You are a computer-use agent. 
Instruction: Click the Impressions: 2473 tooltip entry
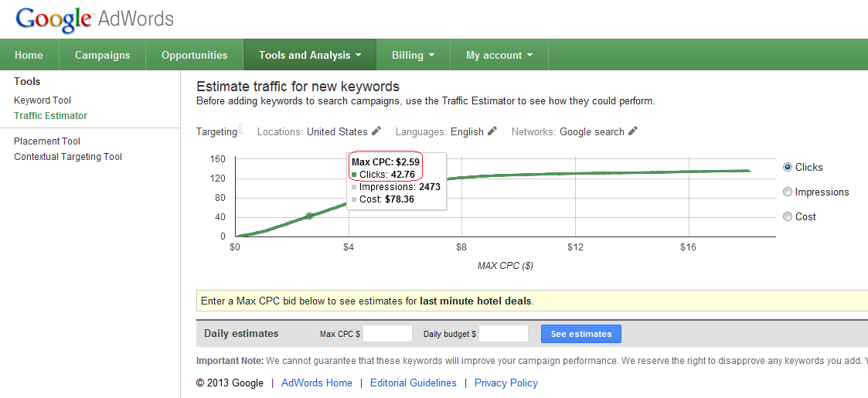point(396,187)
